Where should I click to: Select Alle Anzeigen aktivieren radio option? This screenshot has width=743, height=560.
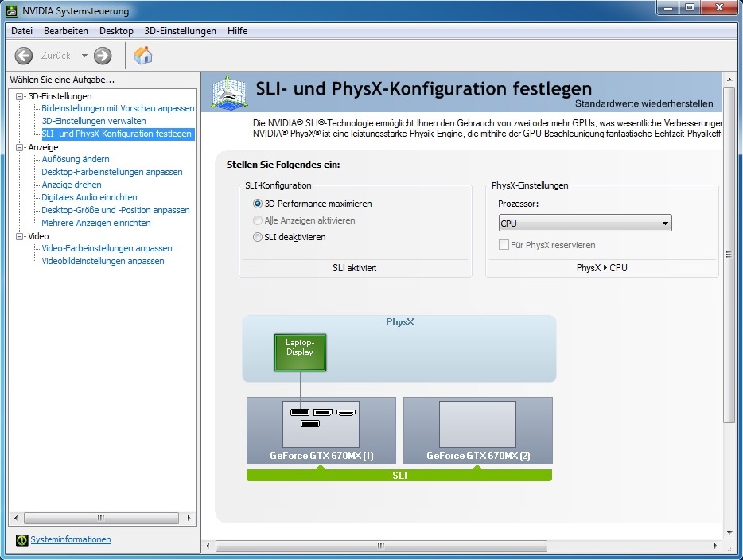coord(257,220)
